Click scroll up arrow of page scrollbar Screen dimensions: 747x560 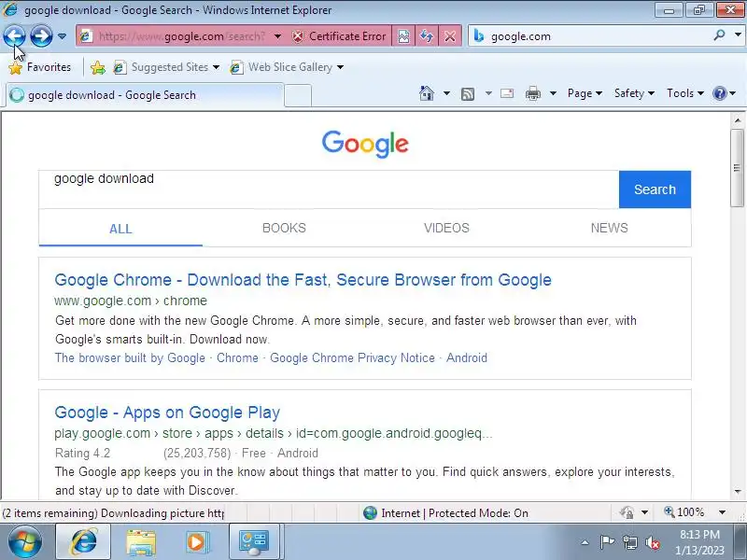pos(737,120)
